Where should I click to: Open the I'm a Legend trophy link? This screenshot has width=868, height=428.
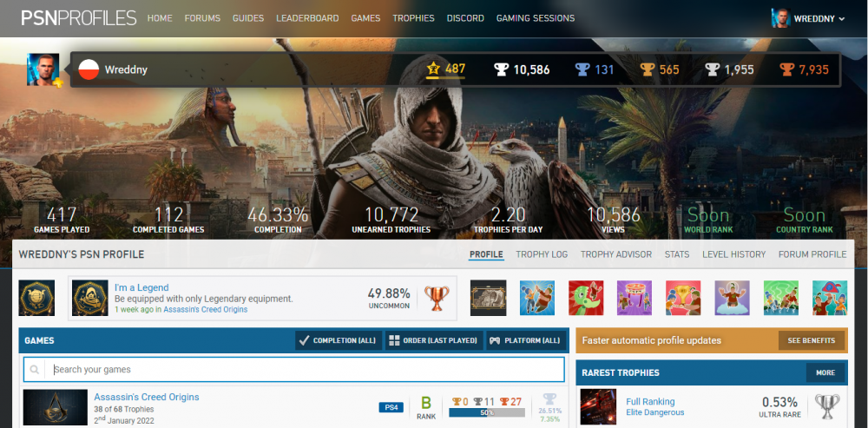(x=141, y=288)
